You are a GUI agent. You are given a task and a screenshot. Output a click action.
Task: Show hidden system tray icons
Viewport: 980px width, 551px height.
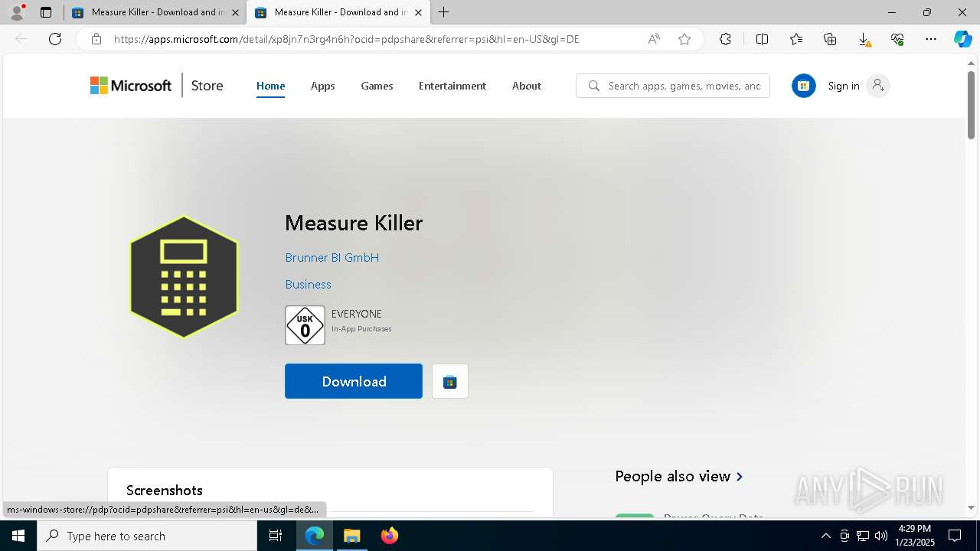(x=825, y=536)
